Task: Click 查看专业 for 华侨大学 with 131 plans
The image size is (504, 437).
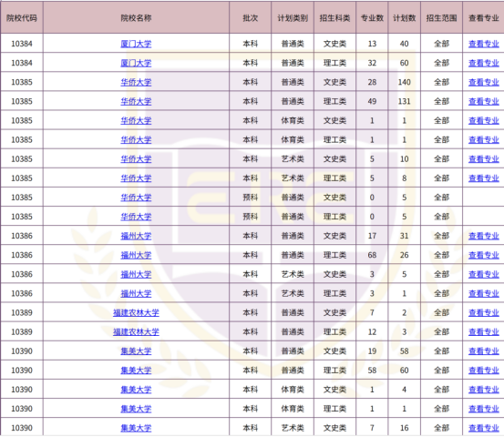Action: point(484,101)
